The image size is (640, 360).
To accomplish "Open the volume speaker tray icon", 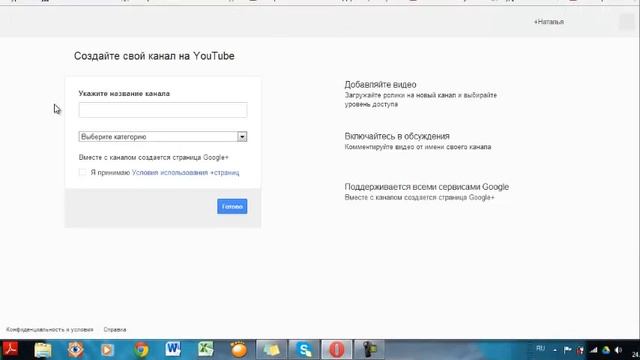I will click(619, 350).
